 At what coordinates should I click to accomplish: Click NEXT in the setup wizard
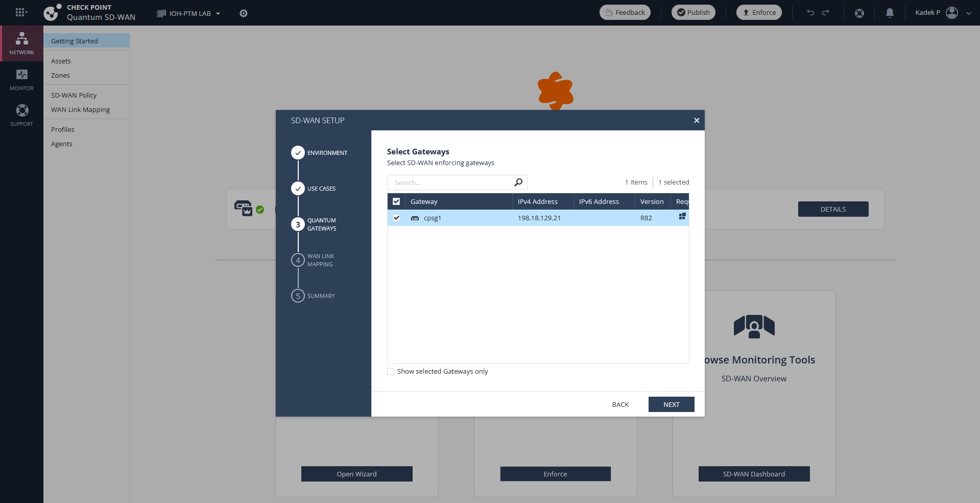click(672, 404)
